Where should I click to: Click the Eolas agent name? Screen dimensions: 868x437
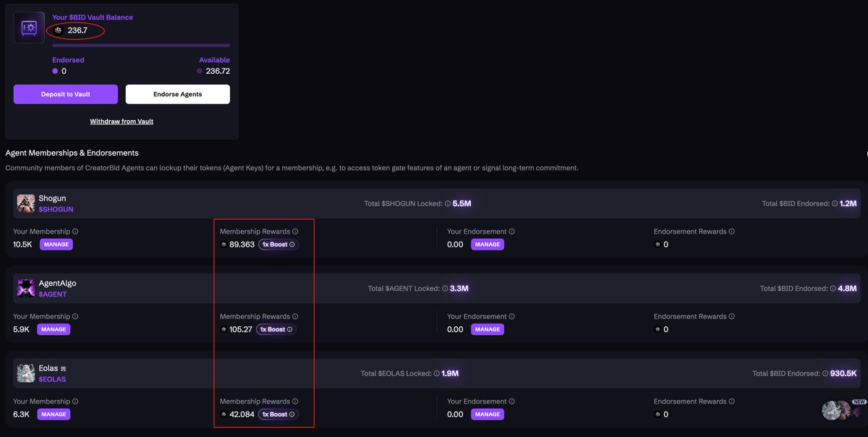pyautogui.click(x=48, y=368)
